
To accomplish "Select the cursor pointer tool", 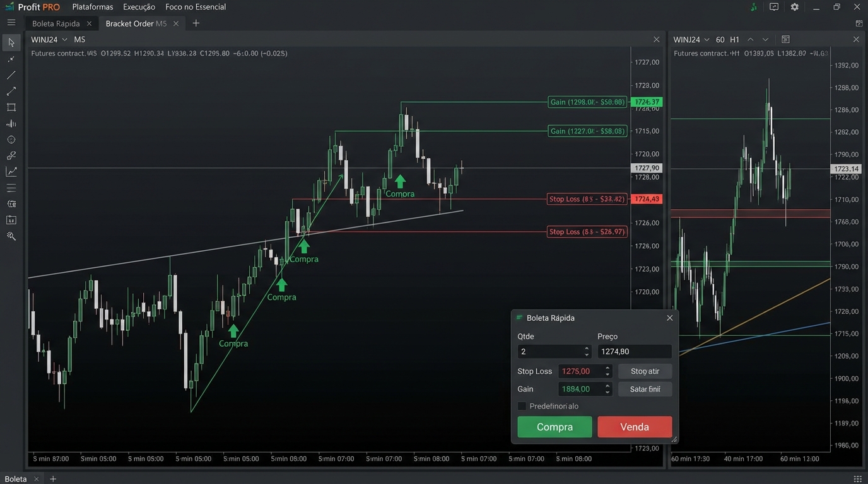I will tap(11, 42).
